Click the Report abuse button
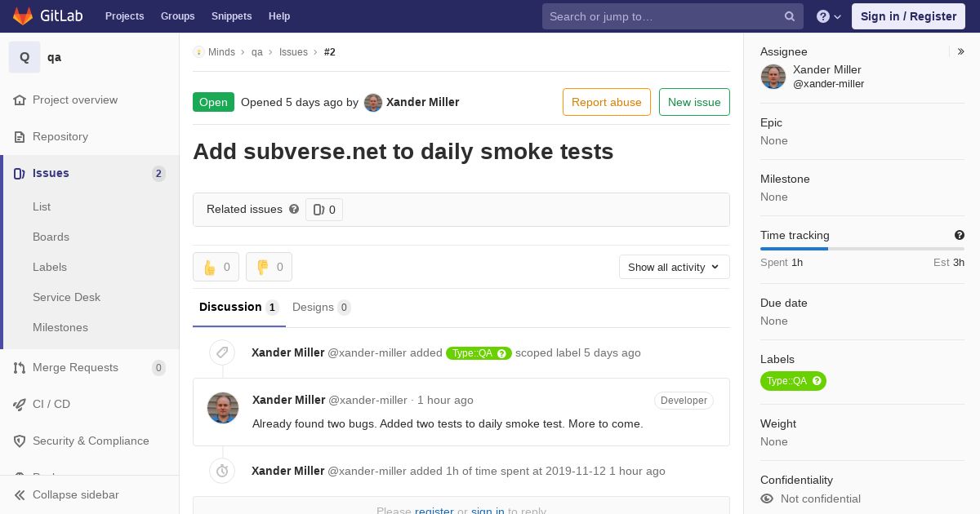 coord(607,102)
